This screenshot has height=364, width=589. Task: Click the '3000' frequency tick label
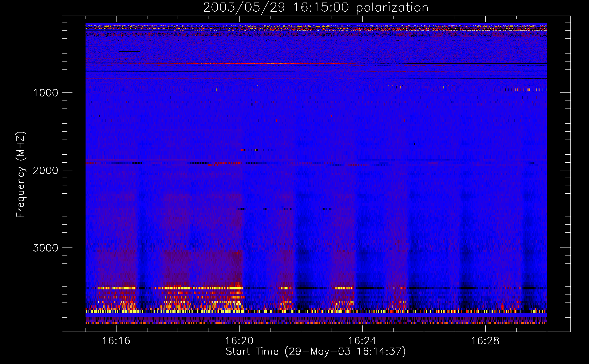tap(46, 248)
